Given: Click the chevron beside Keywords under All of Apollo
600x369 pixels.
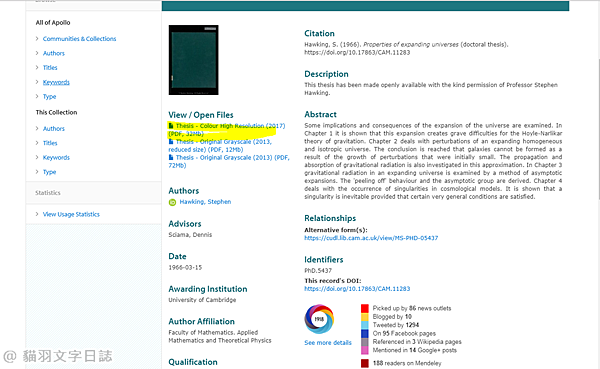Looking at the screenshot, I should tap(37, 82).
